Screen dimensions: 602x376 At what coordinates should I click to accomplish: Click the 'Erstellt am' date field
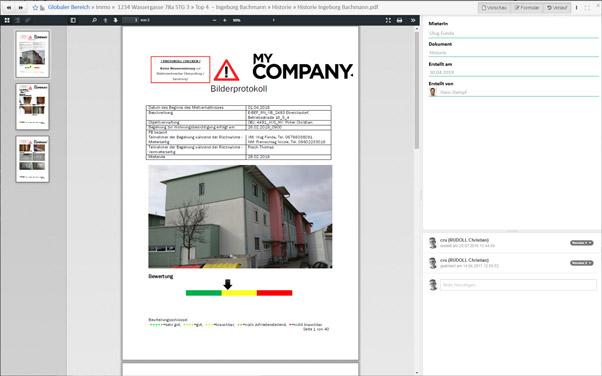pyautogui.click(x=513, y=72)
